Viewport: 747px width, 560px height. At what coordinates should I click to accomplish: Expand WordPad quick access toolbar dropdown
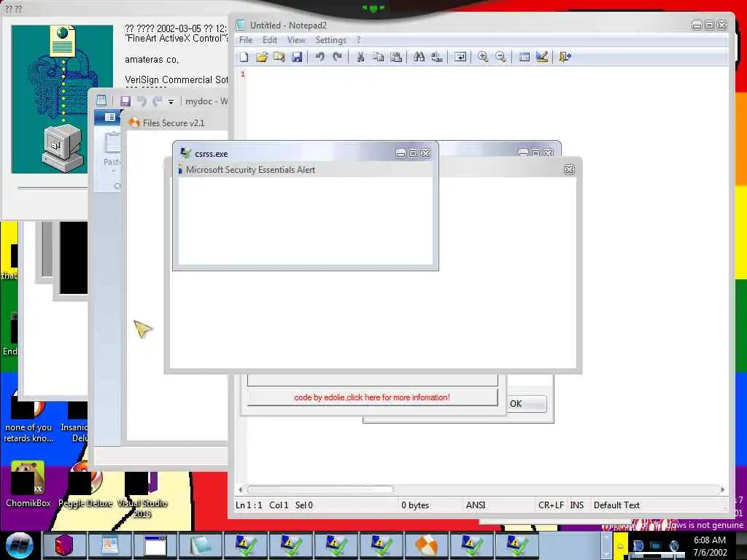click(171, 101)
